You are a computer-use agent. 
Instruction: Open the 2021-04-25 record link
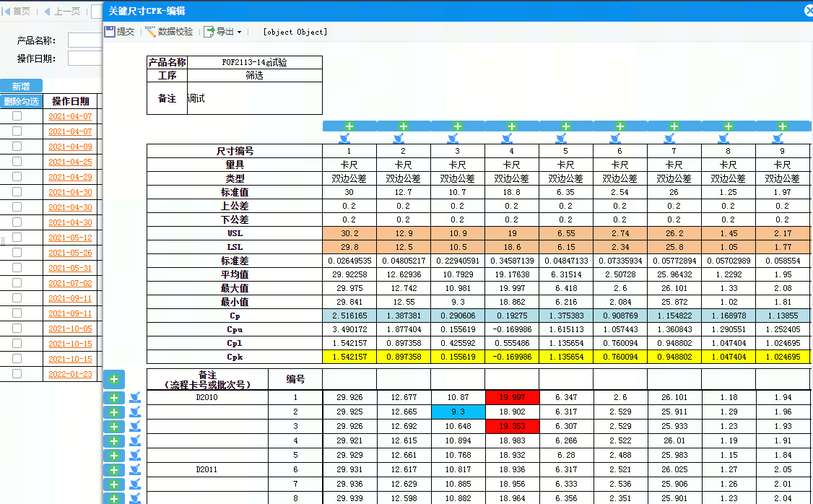[70, 162]
